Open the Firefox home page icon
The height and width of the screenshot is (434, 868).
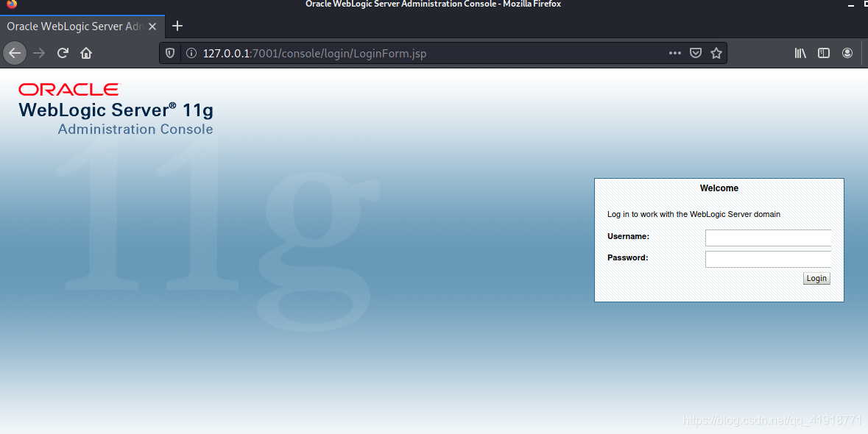click(86, 53)
